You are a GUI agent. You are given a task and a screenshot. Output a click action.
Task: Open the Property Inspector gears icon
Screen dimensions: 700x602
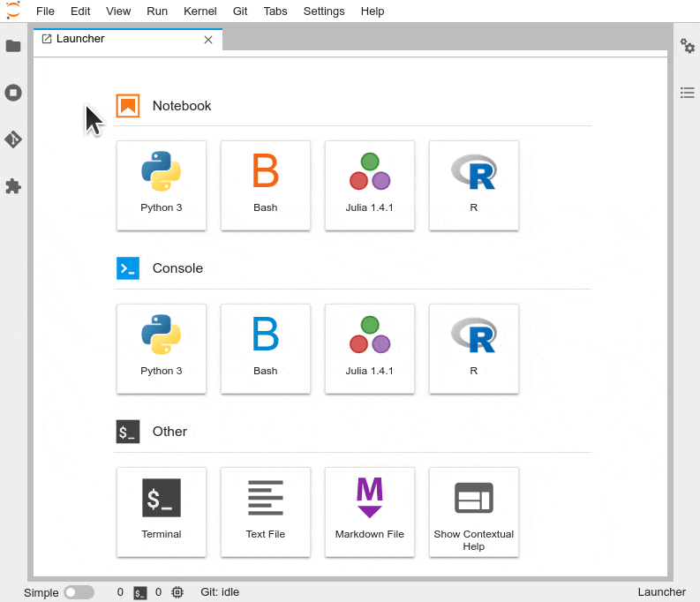687,46
